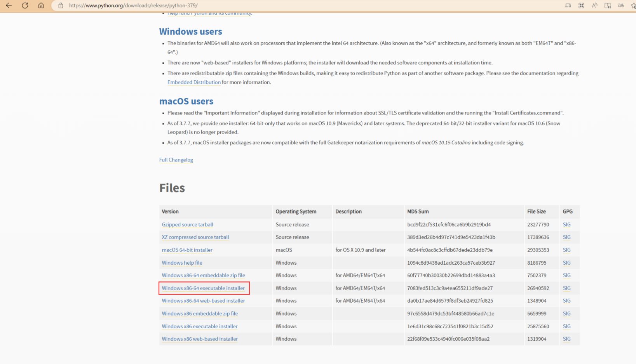Download the Windows x86 web-based installer
The height and width of the screenshot is (364, 636).
pos(200,339)
